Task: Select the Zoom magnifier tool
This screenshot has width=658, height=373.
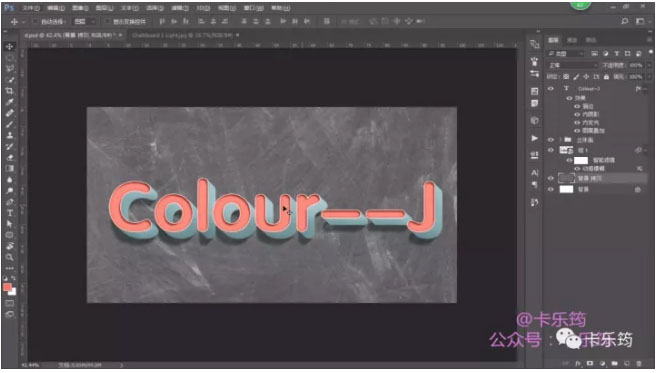Action: 9,257
